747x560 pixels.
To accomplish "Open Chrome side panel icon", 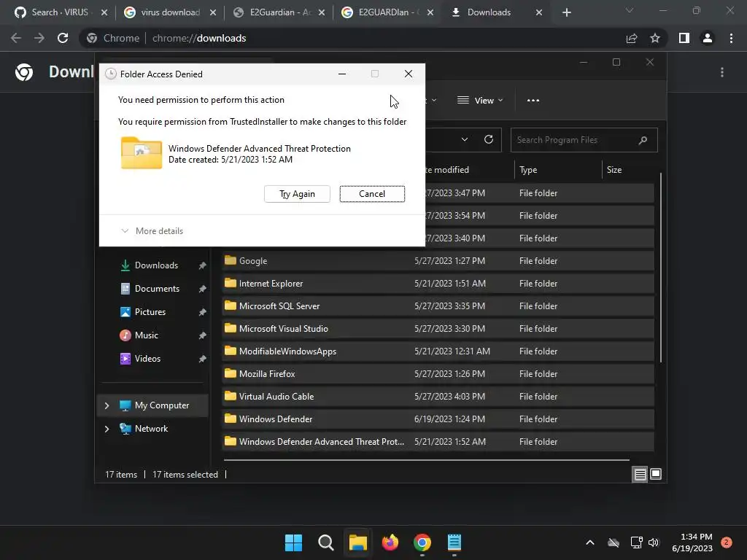I will tap(684, 38).
